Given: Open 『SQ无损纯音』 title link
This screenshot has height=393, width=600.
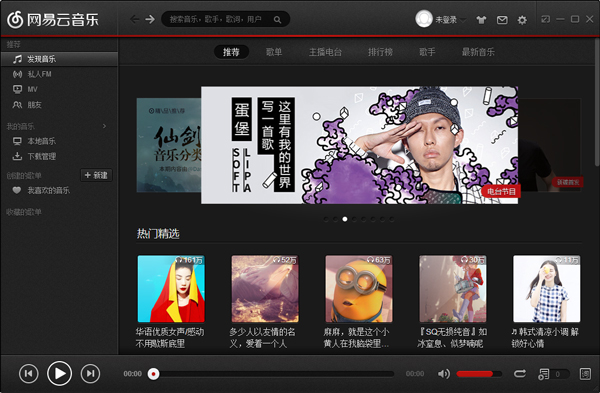Looking at the screenshot, I should (x=452, y=338).
